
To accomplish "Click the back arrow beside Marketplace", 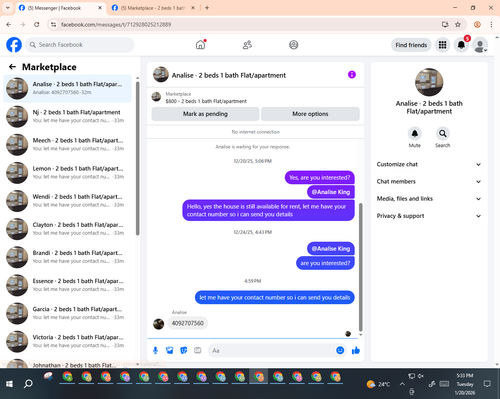I will tap(12, 67).
